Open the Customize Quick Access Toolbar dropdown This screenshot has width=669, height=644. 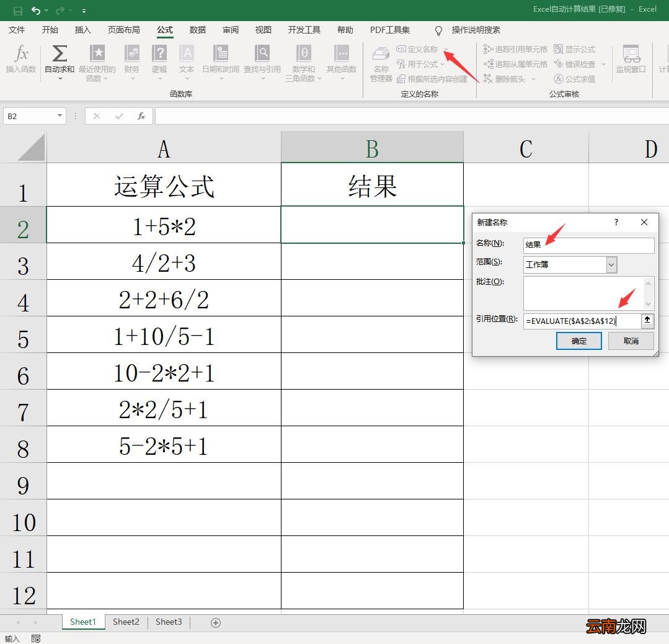(84, 11)
